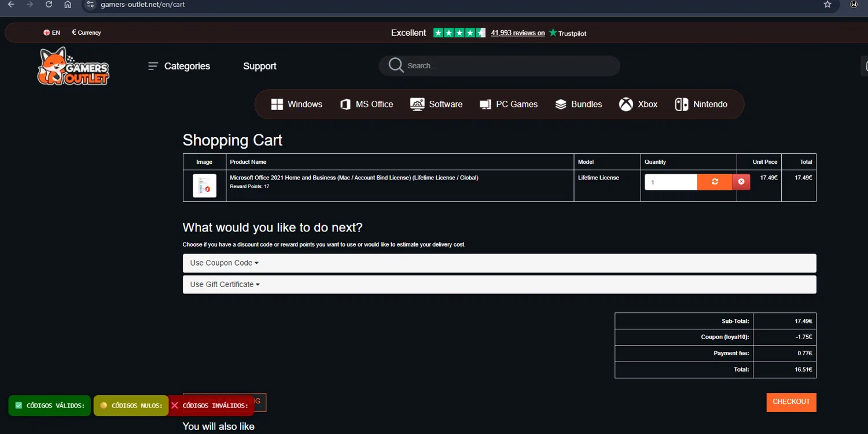Image resolution: width=868 pixels, height=434 pixels.
Task: Click the Trustpilot star rating
Action: coord(459,33)
